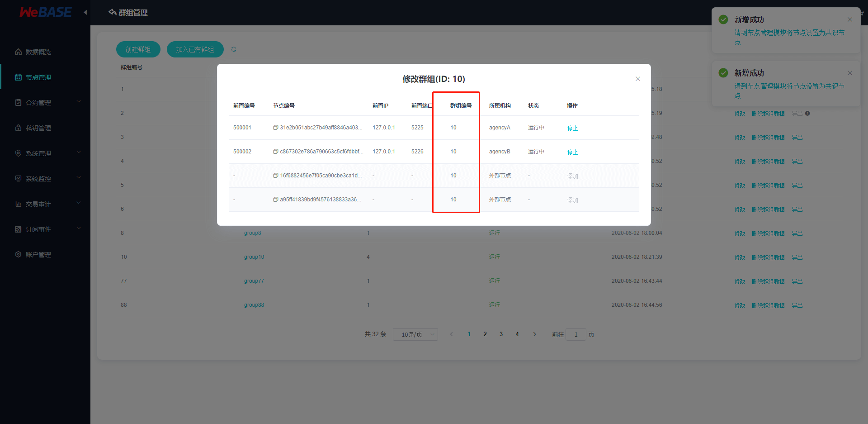
Task: Go to previous page arrow
Action: [451, 334]
